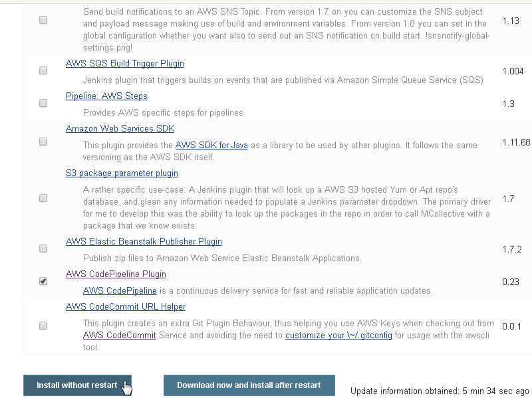Image resolution: width=532 pixels, height=398 pixels.
Task: Open the AWS SQS Build Trigger Plugin link
Action: tap(125, 63)
